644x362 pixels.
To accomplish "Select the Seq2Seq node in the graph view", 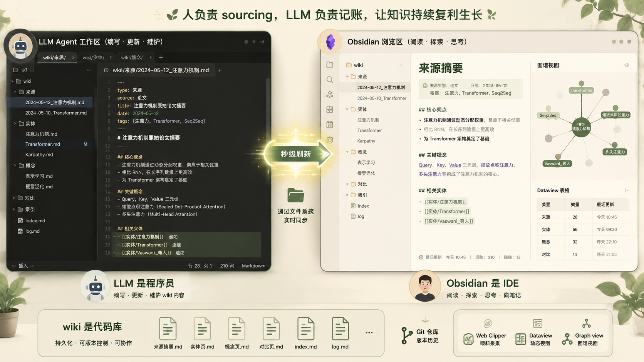I will click(548, 115).
